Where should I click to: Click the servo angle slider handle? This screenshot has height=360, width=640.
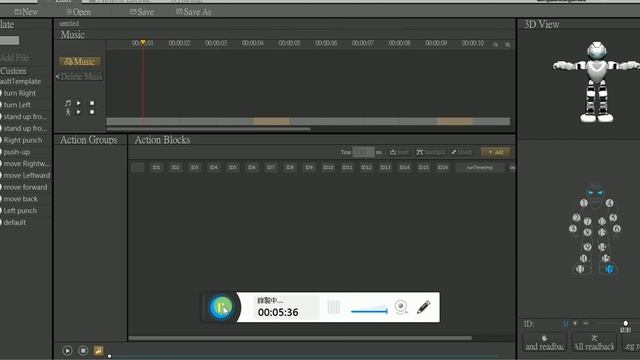pyautogui.click(x=625, y=323)
